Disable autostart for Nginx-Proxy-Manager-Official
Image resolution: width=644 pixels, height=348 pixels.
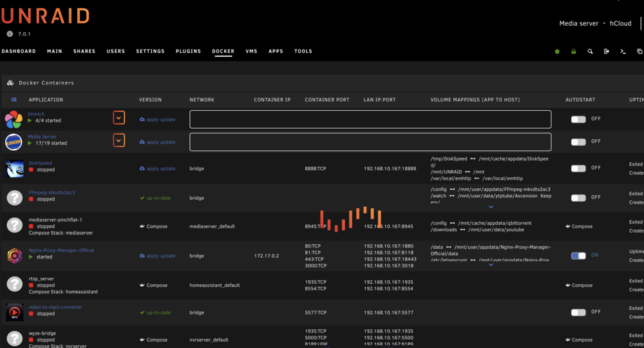(x=578, y=256)
